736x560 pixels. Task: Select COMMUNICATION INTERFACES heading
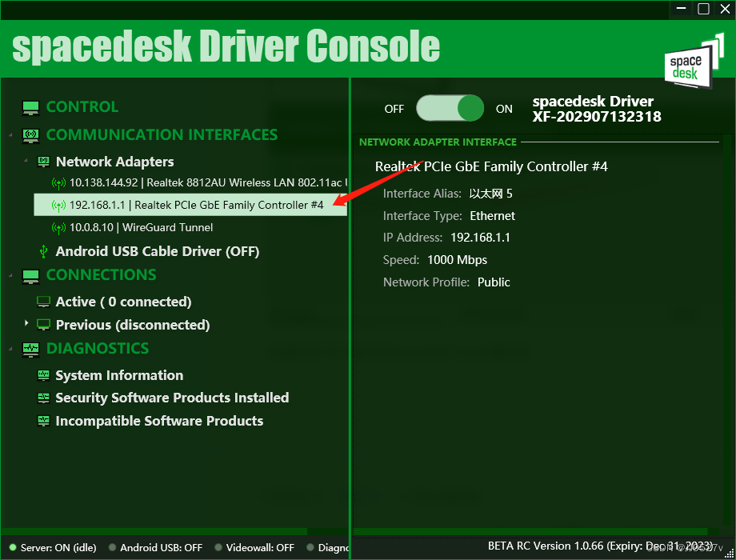pyautogui.click(x=162, y=135)
